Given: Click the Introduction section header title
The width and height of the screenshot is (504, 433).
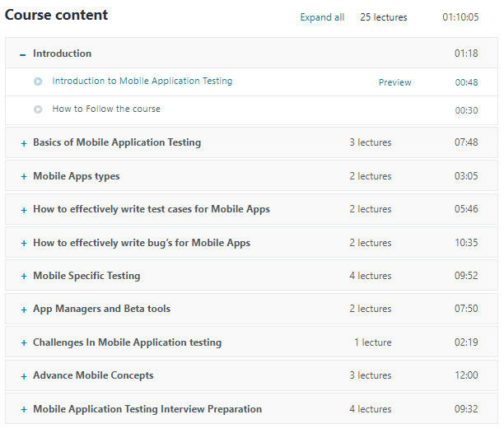Looking at the screenshot, I should click(62, 54).
